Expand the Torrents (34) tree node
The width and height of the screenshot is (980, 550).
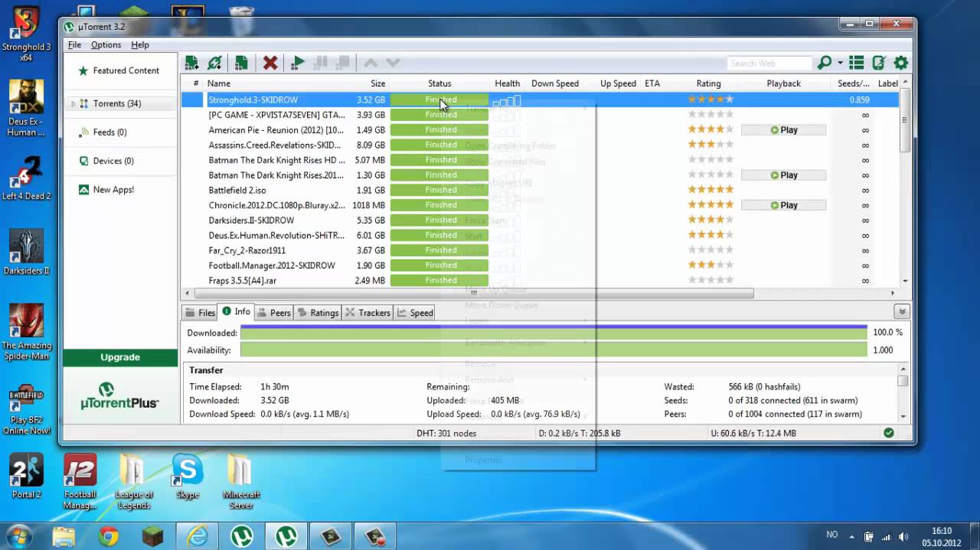coord(73,103)
